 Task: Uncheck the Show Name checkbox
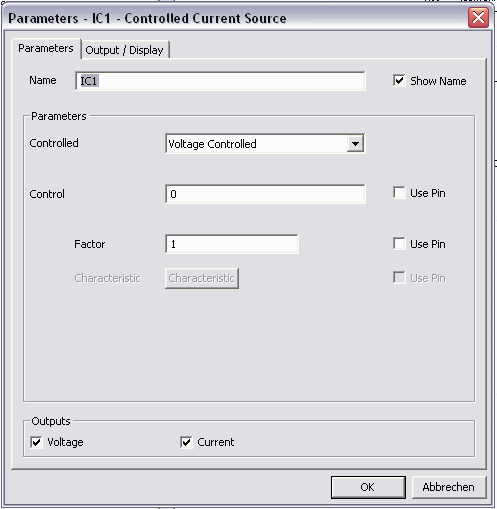tap(399, 80)
